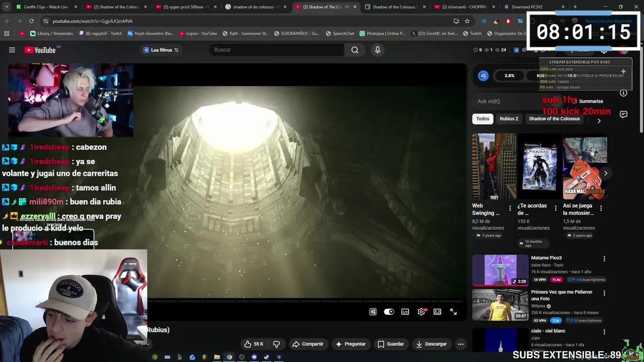
Task: Open options for Así se juega video
Action: [601, 208]
